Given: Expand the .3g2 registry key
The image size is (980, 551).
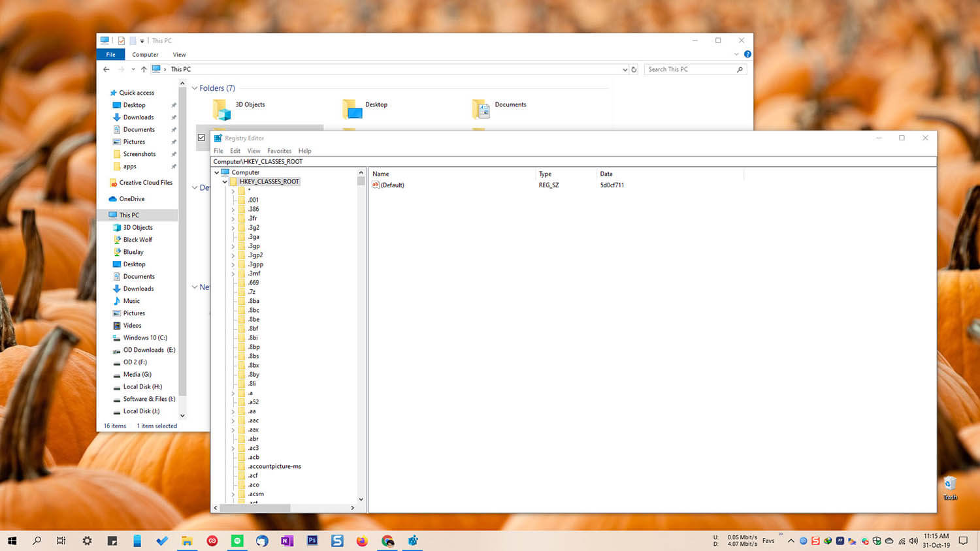Looking at the screenshot, I should [233, 227].
